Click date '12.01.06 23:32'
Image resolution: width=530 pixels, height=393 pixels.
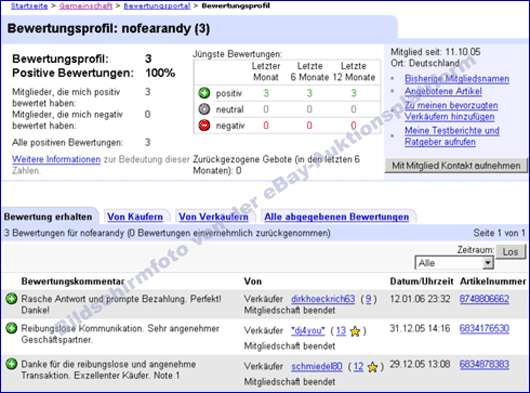point(420,299)
